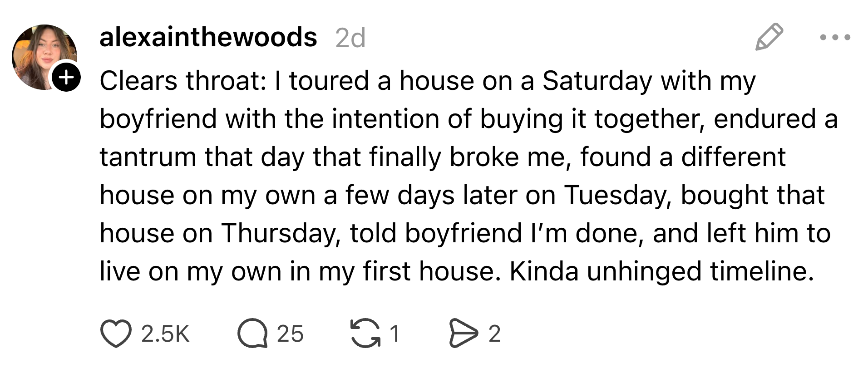Open replies via the speech bubble icon
The width and height of the screenshot is (868, 373).
(x=252, y=334)
